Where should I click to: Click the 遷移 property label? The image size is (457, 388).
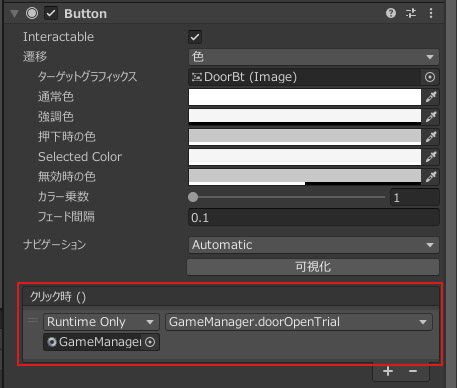click(x=35, y=57)
